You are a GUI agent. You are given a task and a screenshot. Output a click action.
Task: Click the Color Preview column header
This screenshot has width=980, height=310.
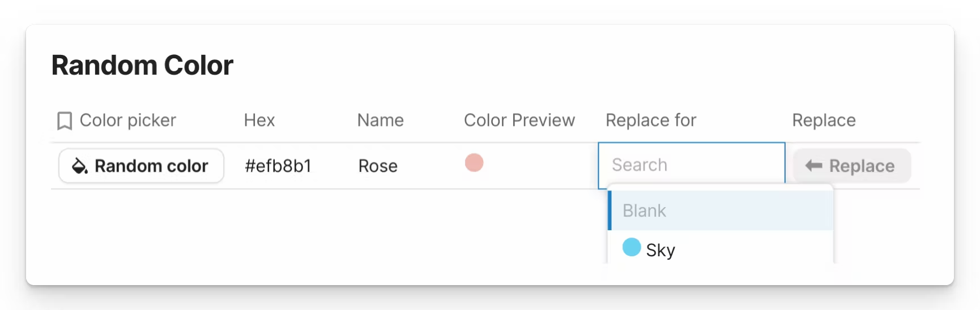click(519, 120)
